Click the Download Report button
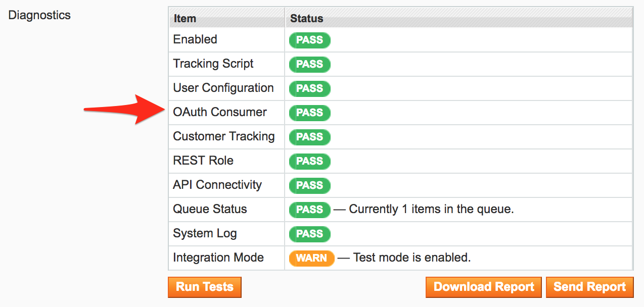 [484, 287]
